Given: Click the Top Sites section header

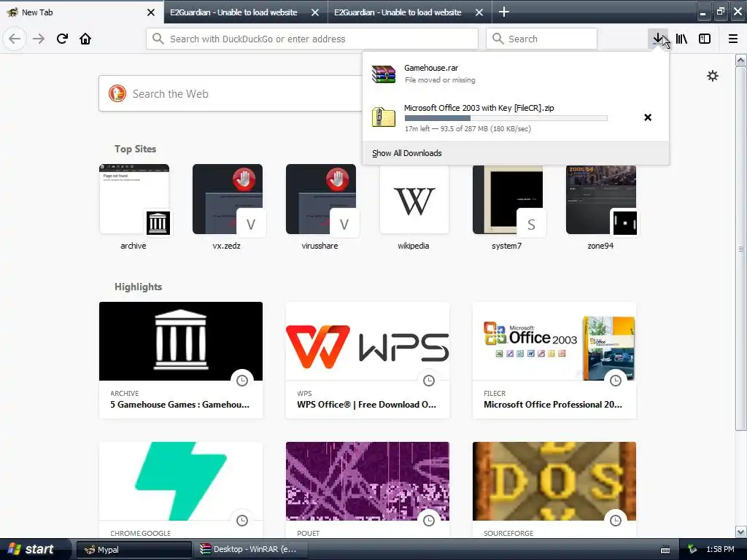Looking at the screenshot, I should (x=135, y=149).
